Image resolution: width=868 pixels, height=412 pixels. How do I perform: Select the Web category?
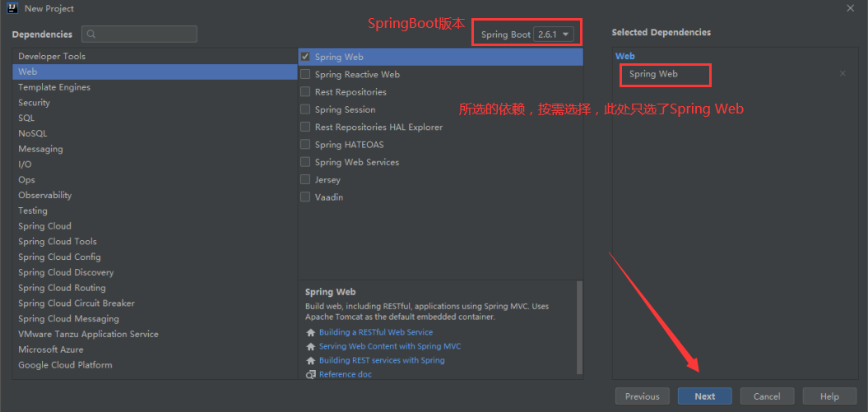click(x=155, y=72)
